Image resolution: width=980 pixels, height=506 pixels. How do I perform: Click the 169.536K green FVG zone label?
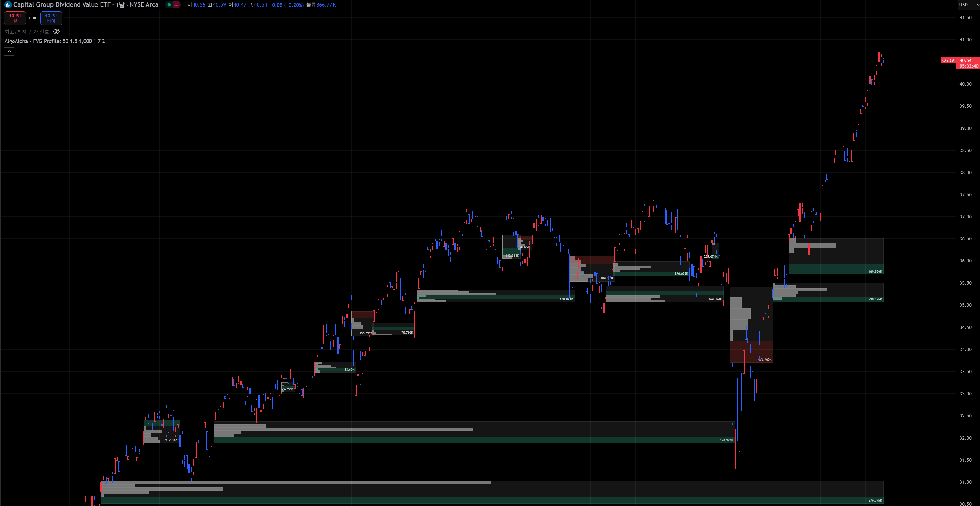click(x=875, y=271)
